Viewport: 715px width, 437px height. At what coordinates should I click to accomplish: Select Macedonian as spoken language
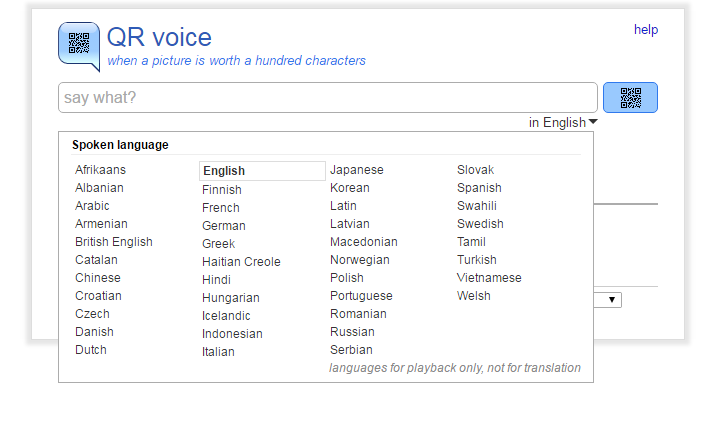[363, 242]
